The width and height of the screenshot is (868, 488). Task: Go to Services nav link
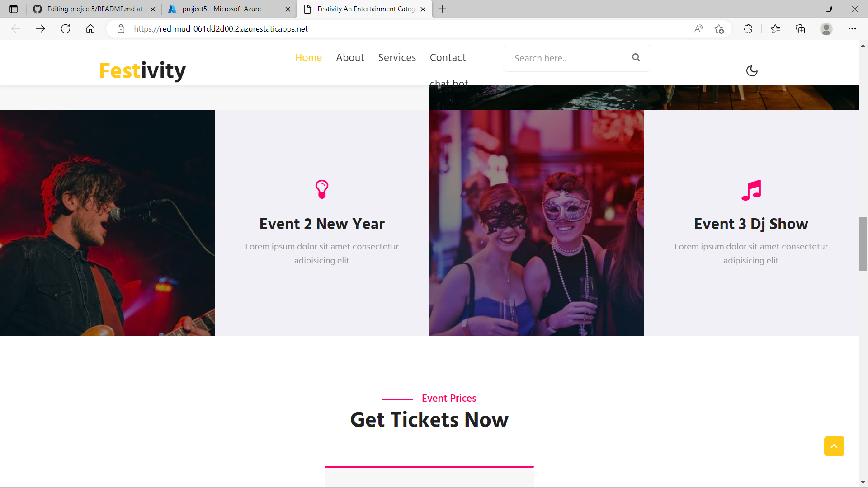(x=397, y=57)
